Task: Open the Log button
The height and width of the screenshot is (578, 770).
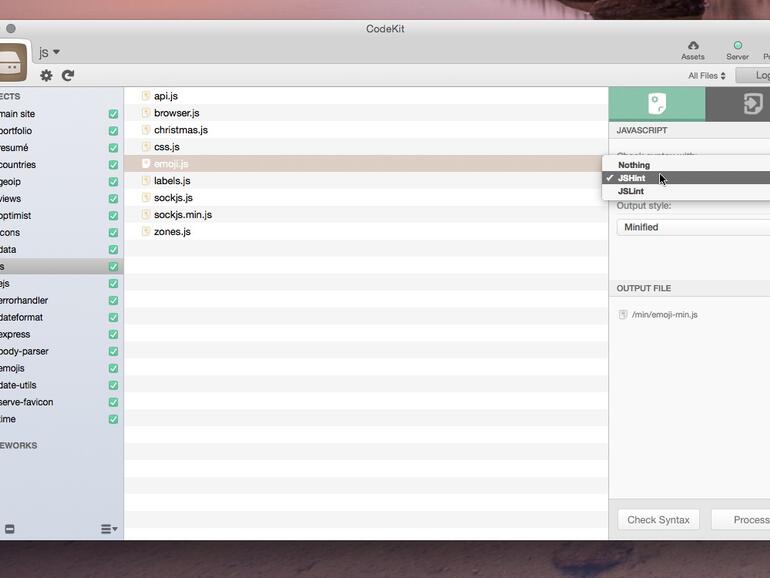Action: [x=753, y=75]
